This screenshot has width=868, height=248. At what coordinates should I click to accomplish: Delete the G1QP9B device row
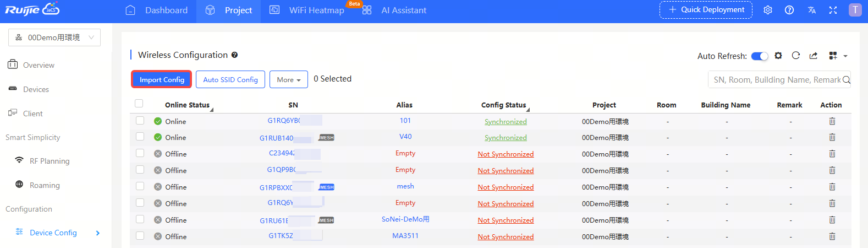click(832, 170)
